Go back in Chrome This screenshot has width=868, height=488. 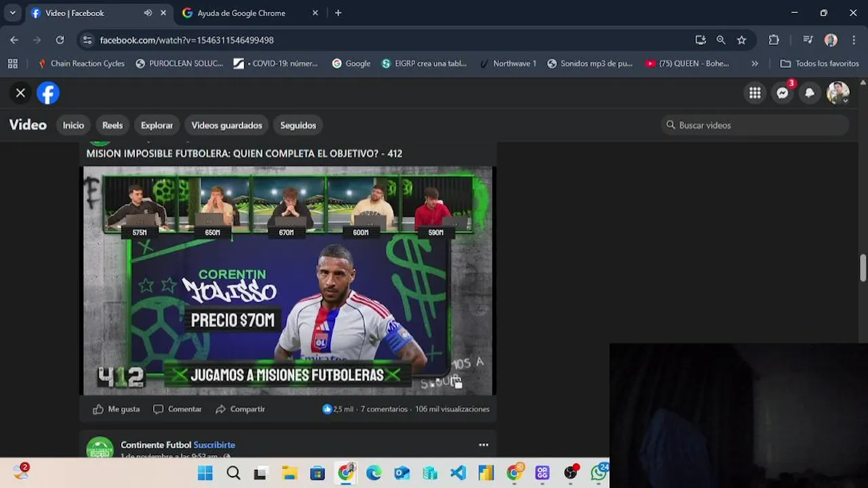[14, 40]
